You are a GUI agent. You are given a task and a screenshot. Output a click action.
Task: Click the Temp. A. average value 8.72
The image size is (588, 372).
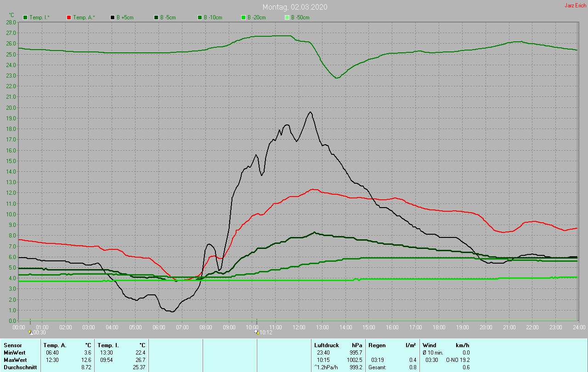(86, 367)
